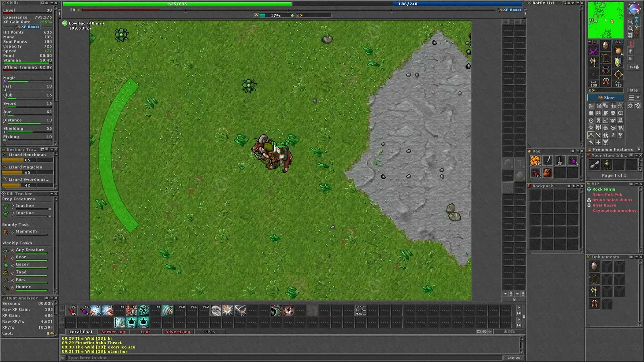Select the axe weapon slot

point(594,62)
